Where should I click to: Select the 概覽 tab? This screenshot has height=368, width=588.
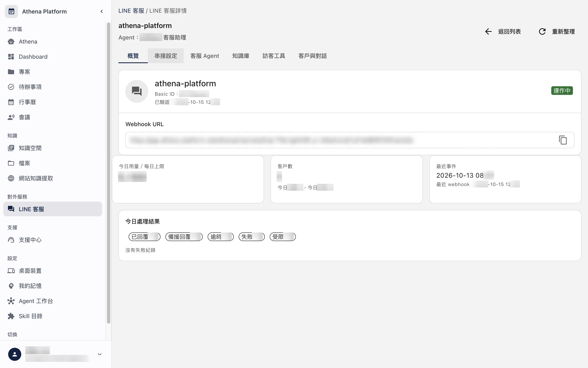[x=133, y=56]
